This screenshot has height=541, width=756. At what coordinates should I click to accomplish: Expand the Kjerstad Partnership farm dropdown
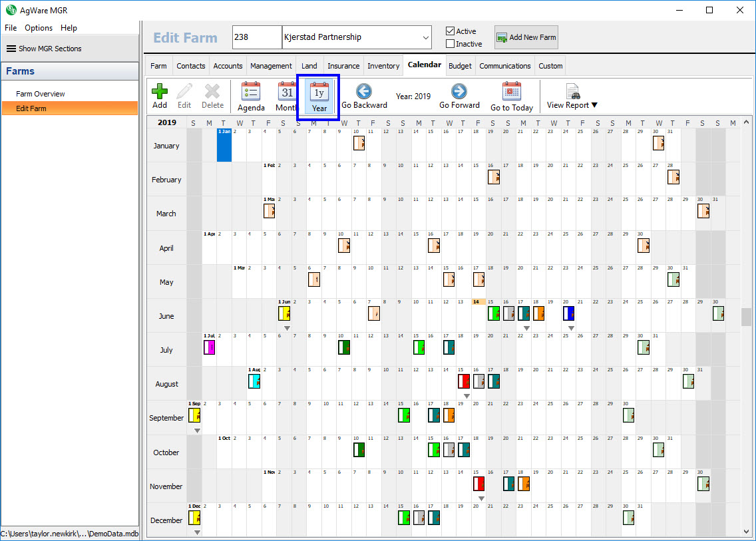point(426,37)
